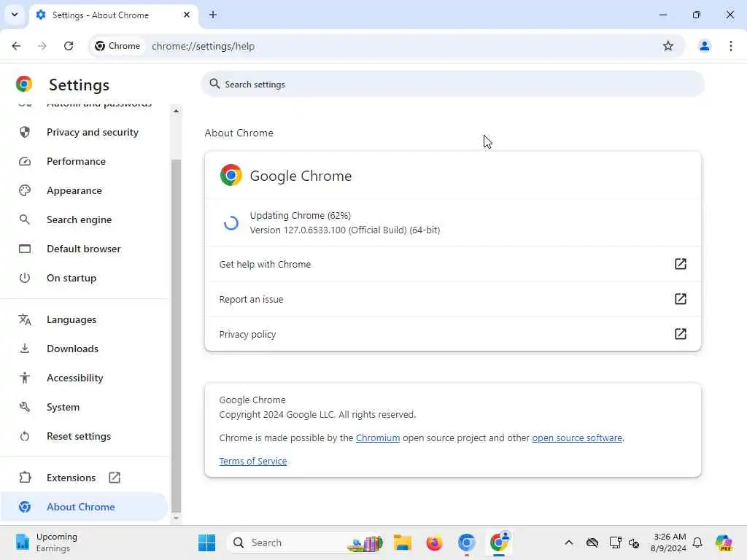Click the Search engine magnifier icon

[25, 219]
